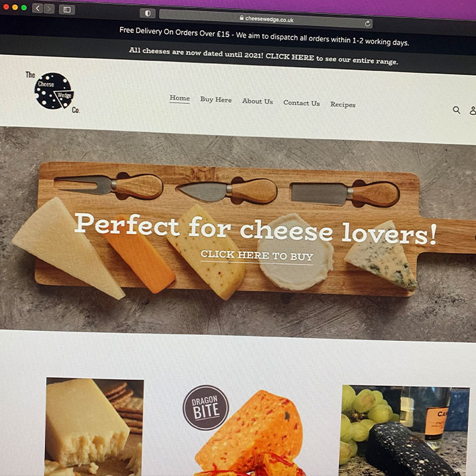The image size is (476, 476).
Task: Reload the page using refresh icon
Action: (x=367, y=23)
